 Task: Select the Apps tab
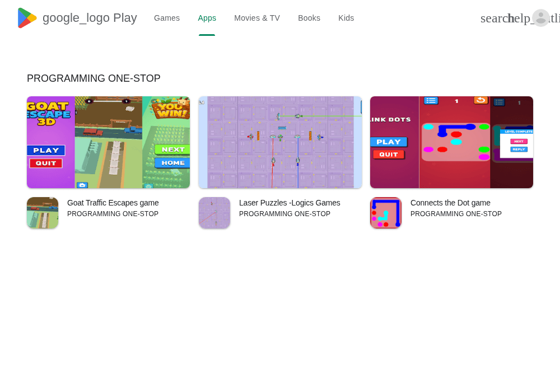pyautogui.click(x=207, y=18)
